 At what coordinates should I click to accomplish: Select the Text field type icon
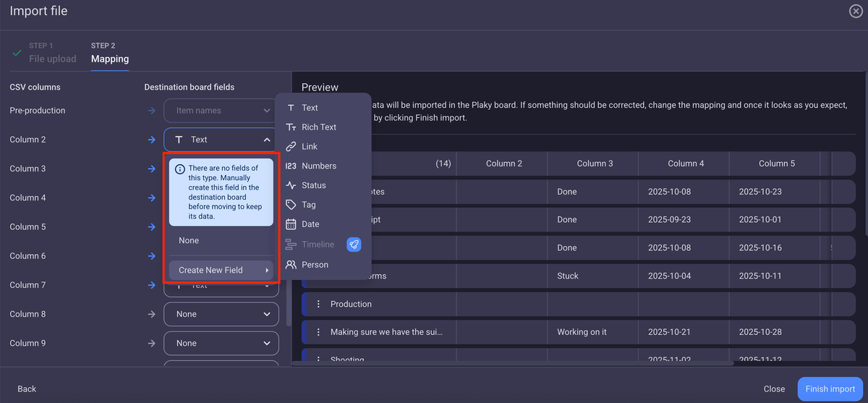pos(291,108)
